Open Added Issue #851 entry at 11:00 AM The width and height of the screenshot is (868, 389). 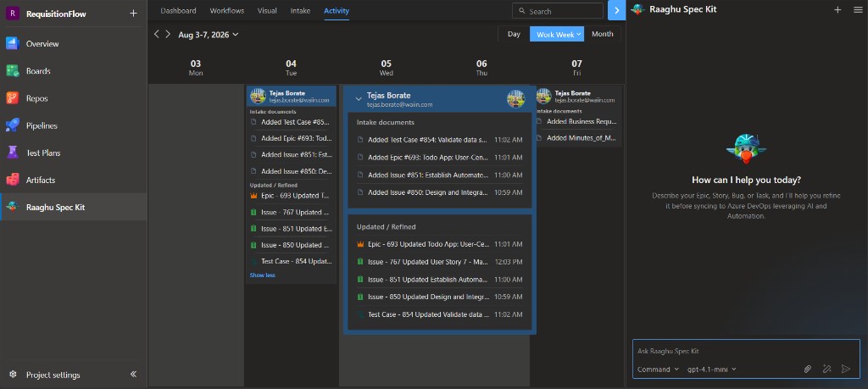tap(440, 175)
